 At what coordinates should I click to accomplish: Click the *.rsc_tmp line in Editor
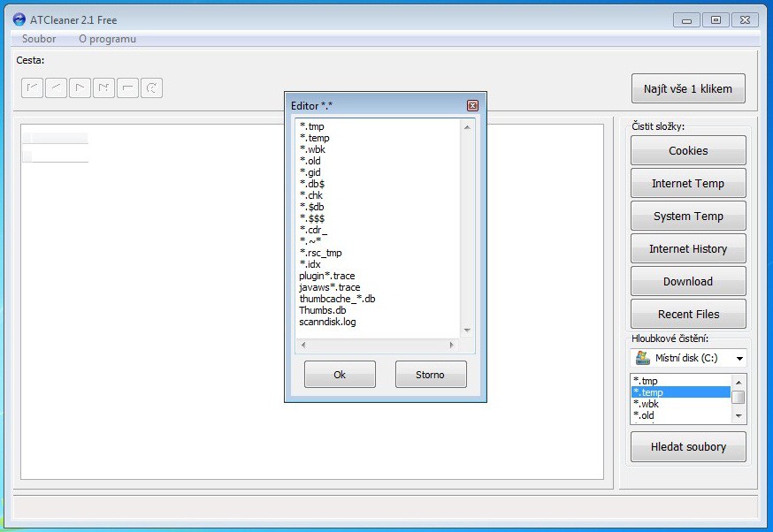(x=320, y=253)
